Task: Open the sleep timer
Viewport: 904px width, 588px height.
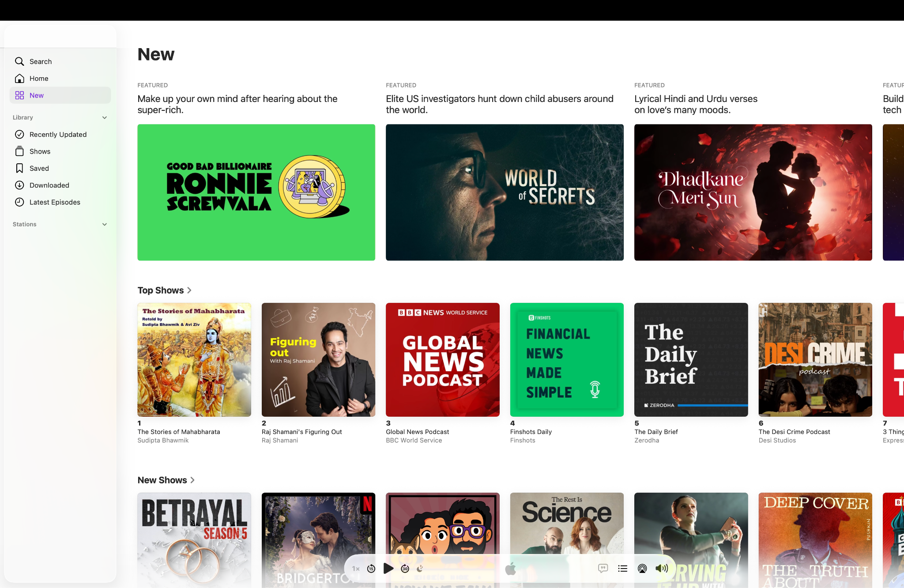Action: 420,569
